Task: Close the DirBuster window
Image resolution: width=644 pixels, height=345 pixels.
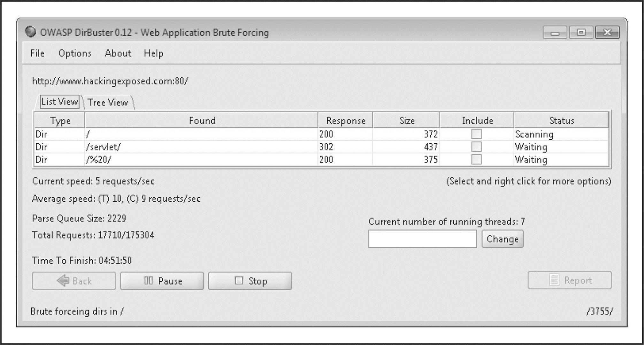Action: 607,32
